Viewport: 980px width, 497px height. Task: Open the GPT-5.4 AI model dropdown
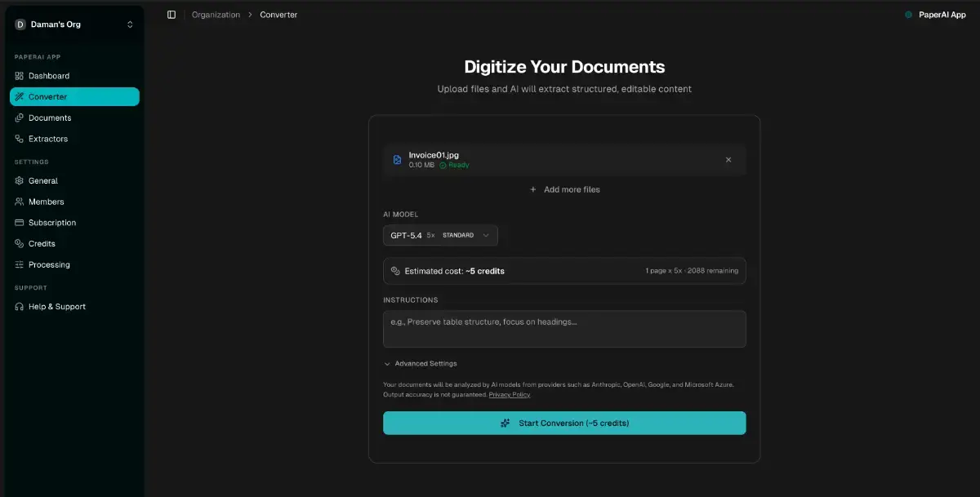click(x=440, y=235)
